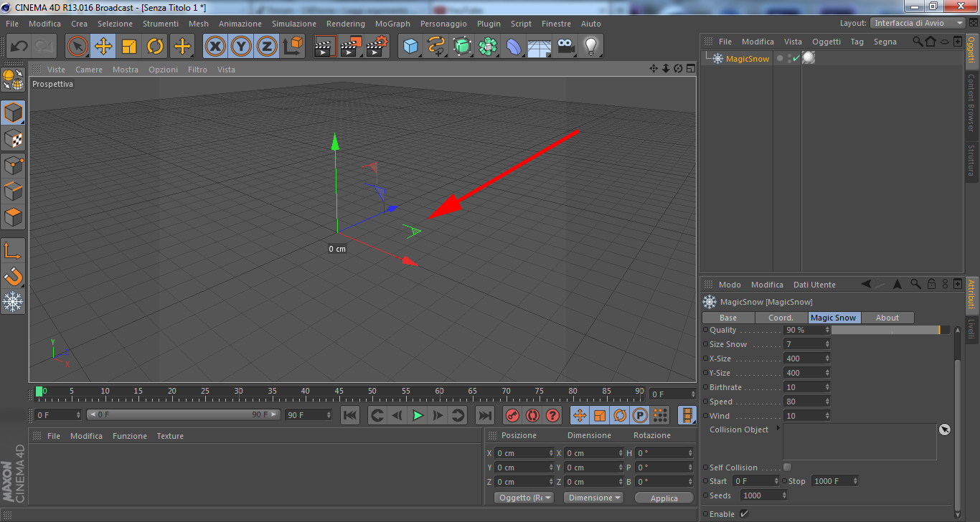
Task: Expand the Collision Object arrow
Action: 778,428
